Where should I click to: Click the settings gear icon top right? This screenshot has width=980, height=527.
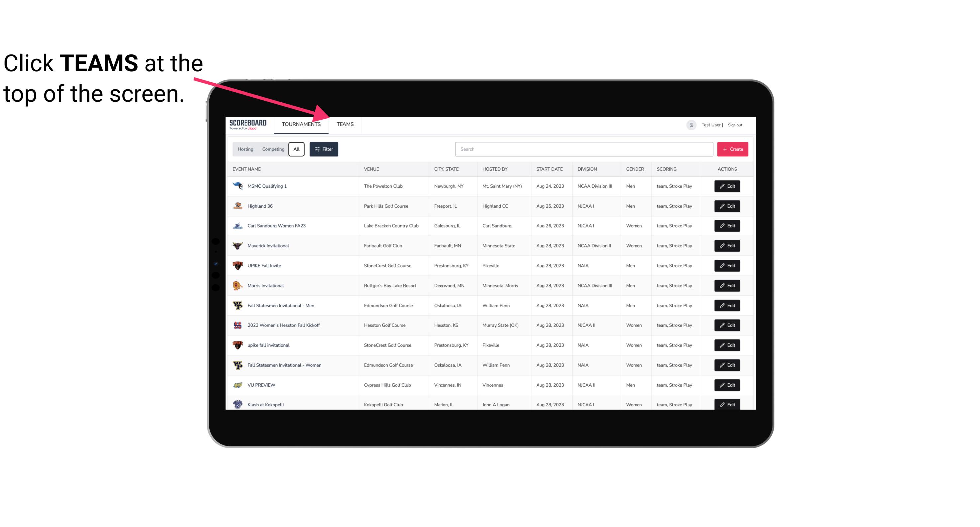tap(689, 124)
